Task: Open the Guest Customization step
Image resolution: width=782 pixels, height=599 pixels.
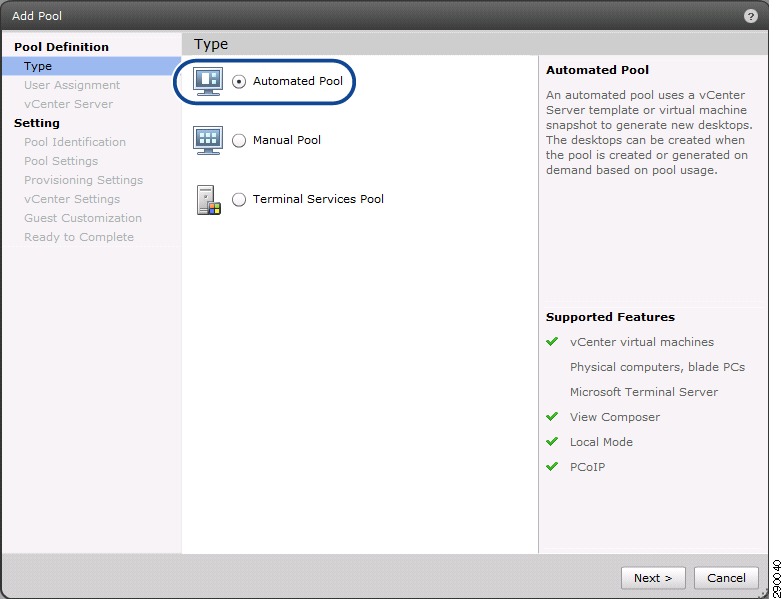Action: coord(83,217)
